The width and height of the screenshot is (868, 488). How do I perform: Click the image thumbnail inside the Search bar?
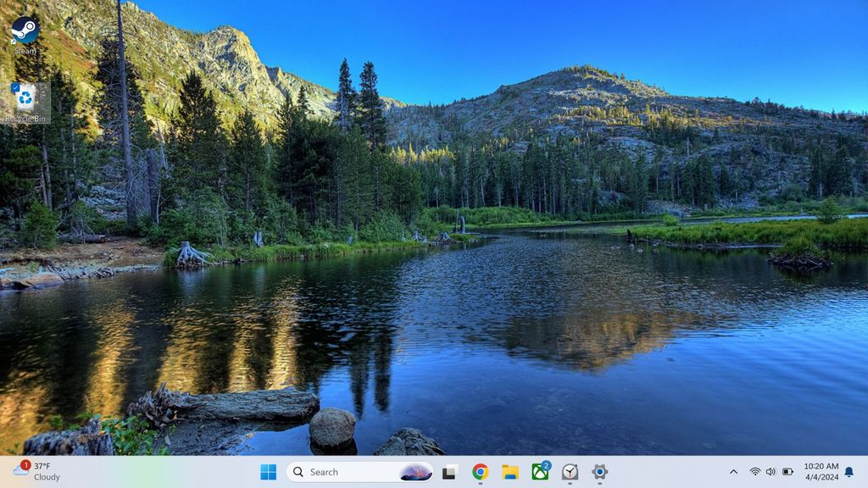(415, 472)
